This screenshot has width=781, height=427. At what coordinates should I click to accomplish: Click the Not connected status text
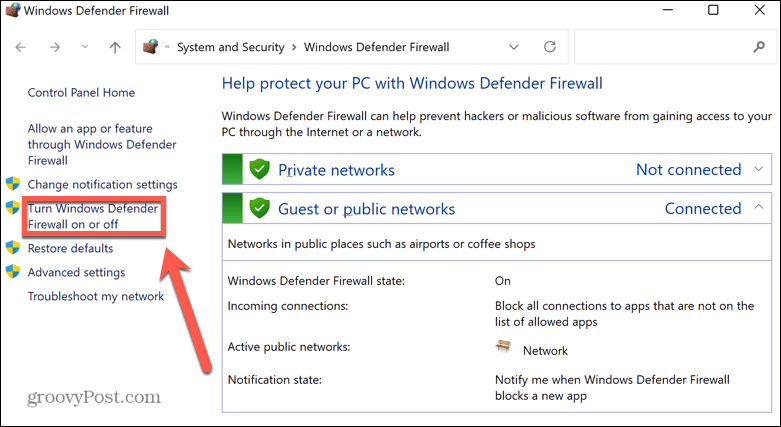(689, 169)
